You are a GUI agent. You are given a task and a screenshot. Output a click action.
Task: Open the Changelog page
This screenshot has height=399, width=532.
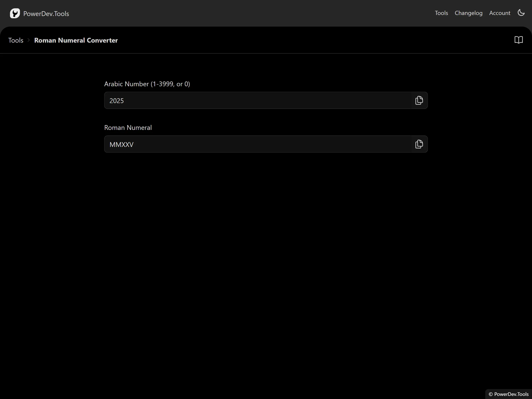point(468,13)
